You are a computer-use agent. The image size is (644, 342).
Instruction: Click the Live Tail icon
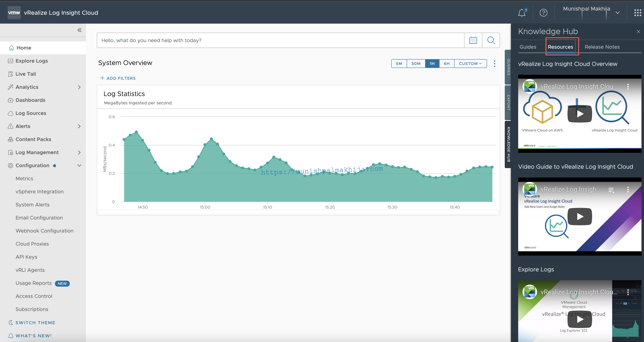click(11, 74)
